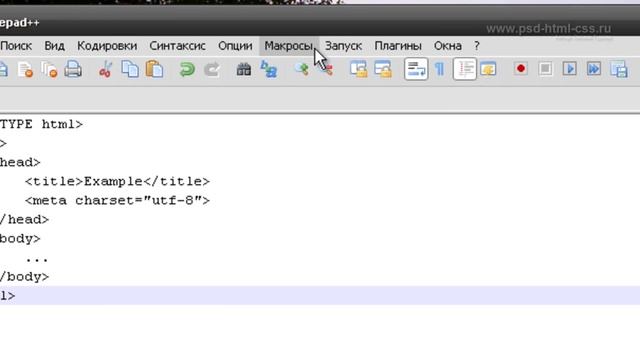The image size is (640, 360).
Task: Undo the last action
Action: tap(187, 69)
